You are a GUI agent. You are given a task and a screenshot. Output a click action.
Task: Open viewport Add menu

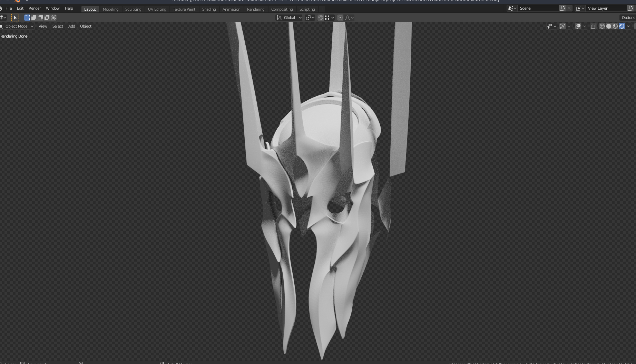tap(71, 26)
